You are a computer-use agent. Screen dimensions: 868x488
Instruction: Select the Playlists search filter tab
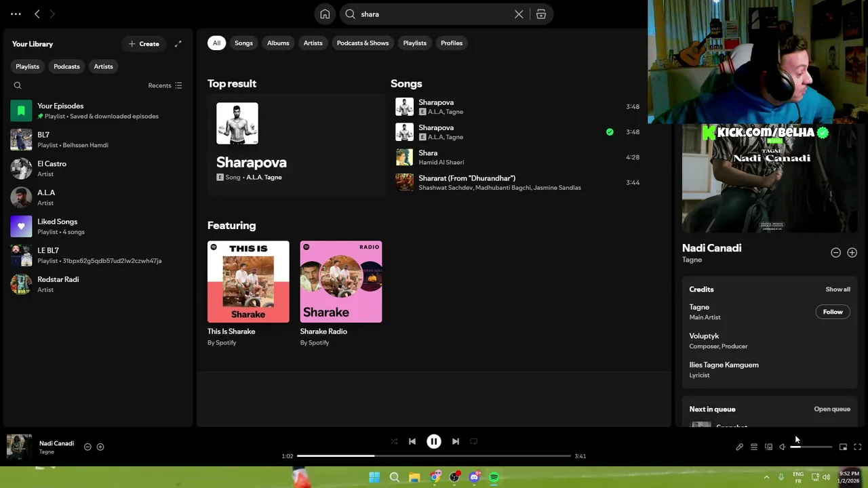(x=414, y=43)
